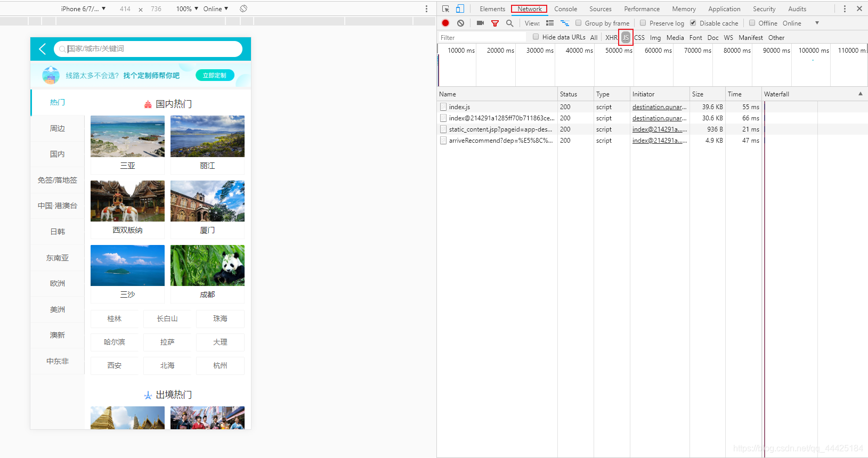Clear the network log
The height and width of the screenshot is (458, 868).
pyautogui.click(x=460, y=23)
